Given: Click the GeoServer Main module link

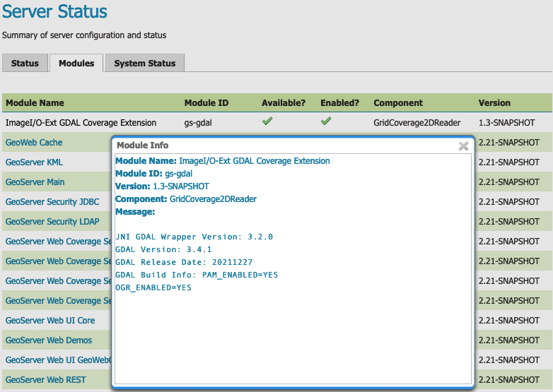Looking at the screenshot, I should pyautogui.click(x=35, y=182).
